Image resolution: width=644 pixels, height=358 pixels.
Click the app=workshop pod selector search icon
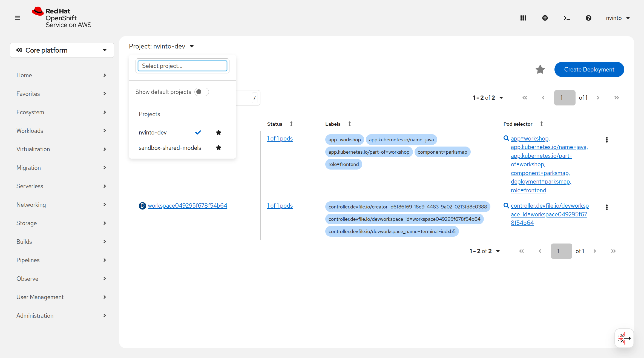point(506,138)
